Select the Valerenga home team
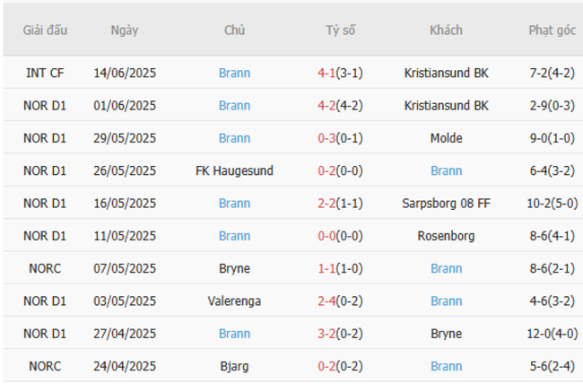This screenshot has height=392, width=583. [234, 301]
